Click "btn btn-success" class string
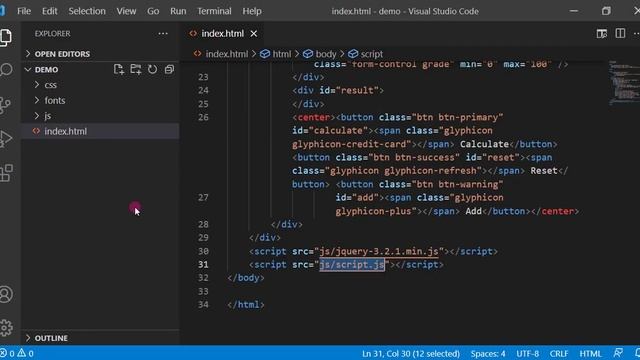 (x=414, y=157)
